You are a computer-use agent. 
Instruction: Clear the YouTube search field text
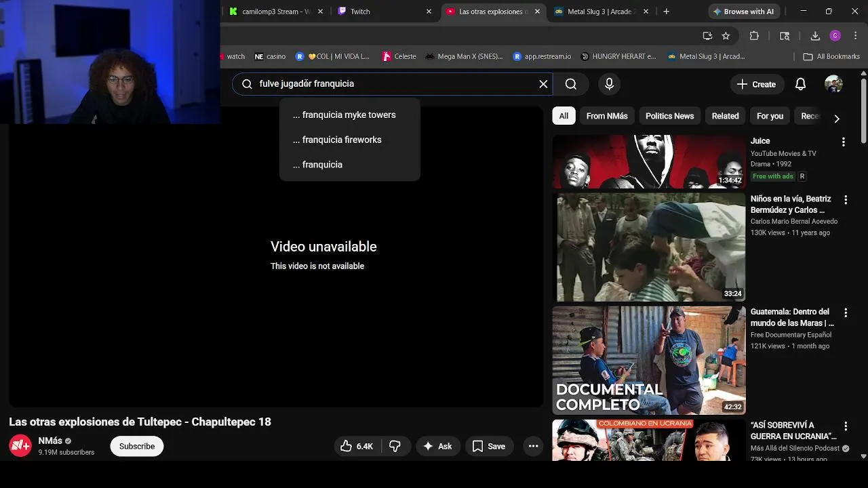543,84
